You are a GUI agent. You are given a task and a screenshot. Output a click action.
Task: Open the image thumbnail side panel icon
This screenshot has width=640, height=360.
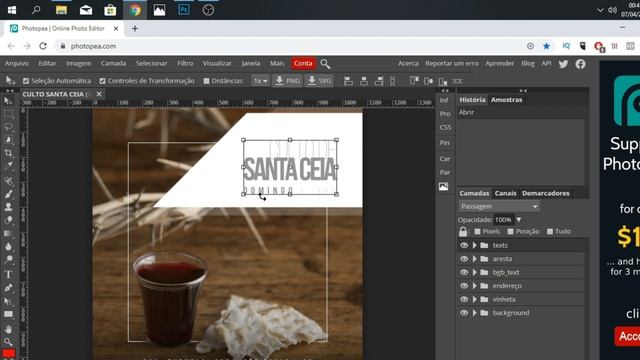tap(444, 187)
